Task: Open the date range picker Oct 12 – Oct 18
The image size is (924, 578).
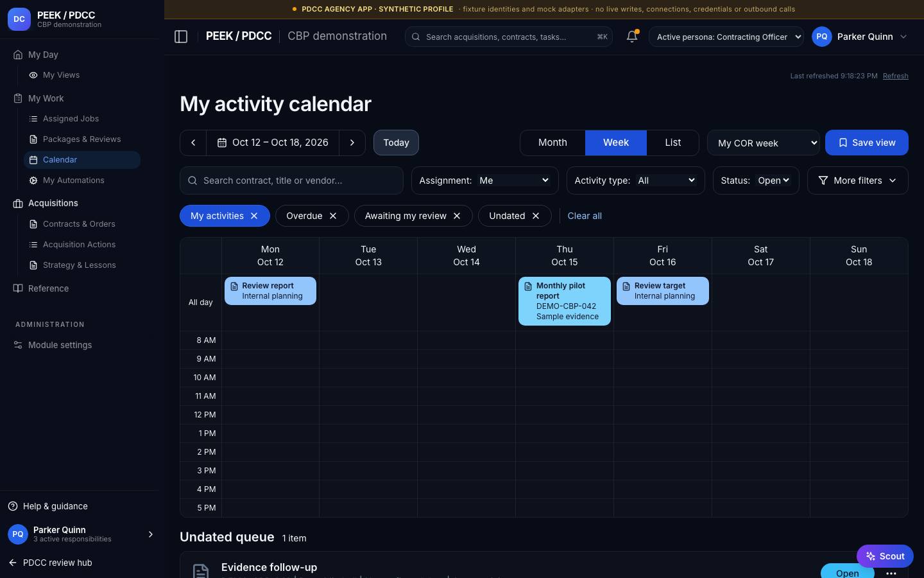Action: [x=273, y=143]
